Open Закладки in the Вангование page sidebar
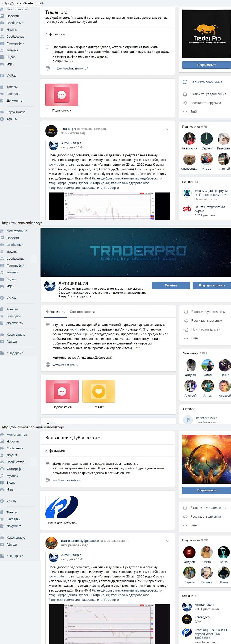Screen dimensions: 231x644 coord(13,519)
